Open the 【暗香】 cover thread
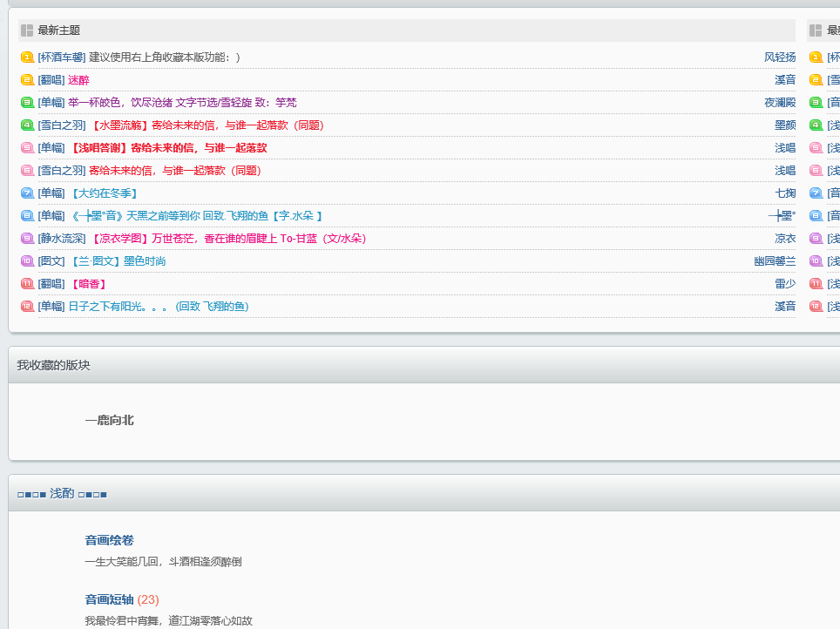 90,283
